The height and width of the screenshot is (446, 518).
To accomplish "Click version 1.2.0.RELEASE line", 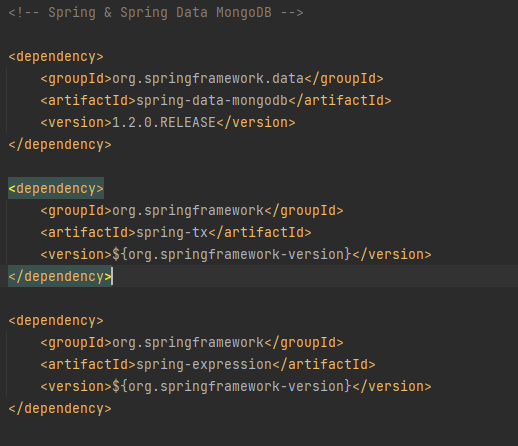I will coord(168,123).
